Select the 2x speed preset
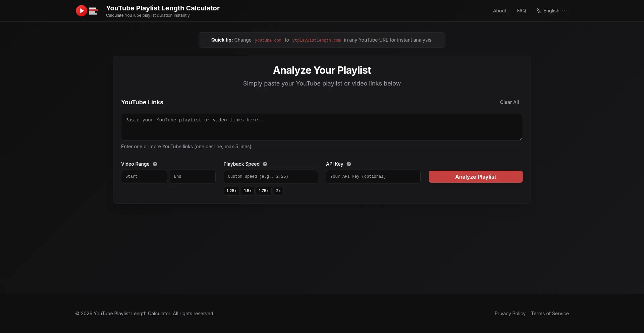 (278, 191)
